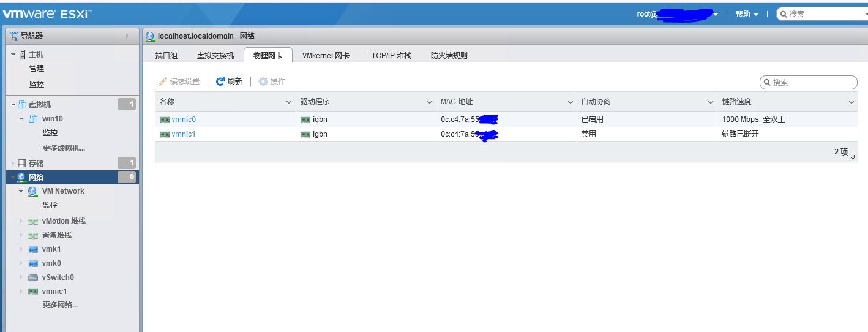
Task: Click the pencil edit settings (编辑设置) icon
Action: tap(163, 81)
